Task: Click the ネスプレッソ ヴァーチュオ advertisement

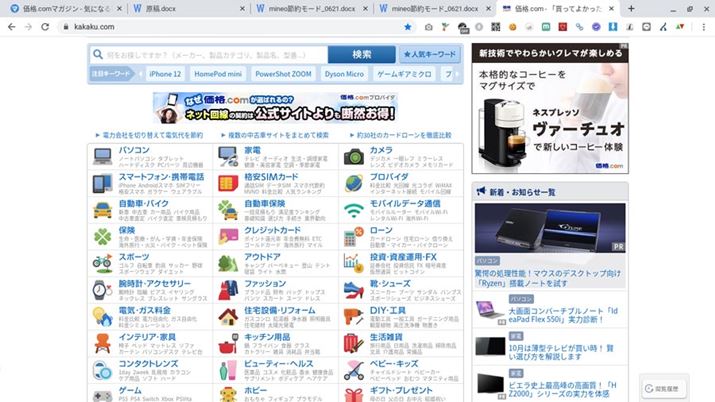Action: point(550,108)
